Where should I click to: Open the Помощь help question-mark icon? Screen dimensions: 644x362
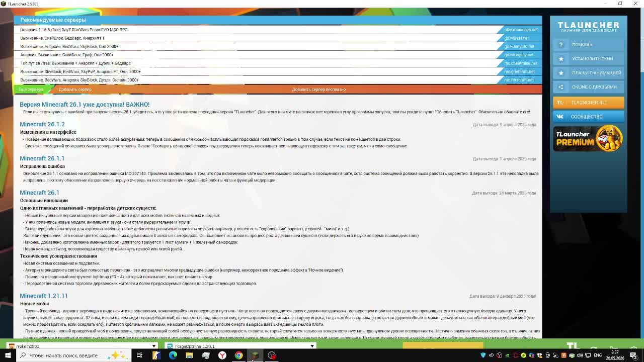(561, 45)
